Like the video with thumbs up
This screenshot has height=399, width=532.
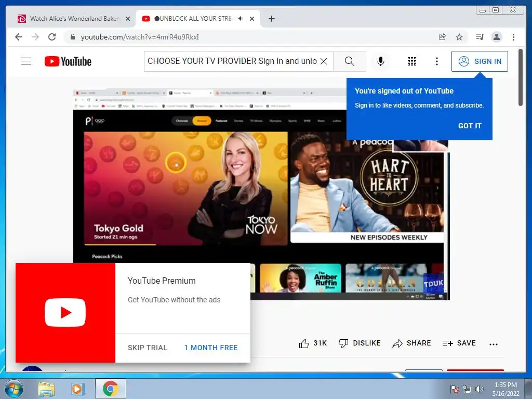point(304,344)
